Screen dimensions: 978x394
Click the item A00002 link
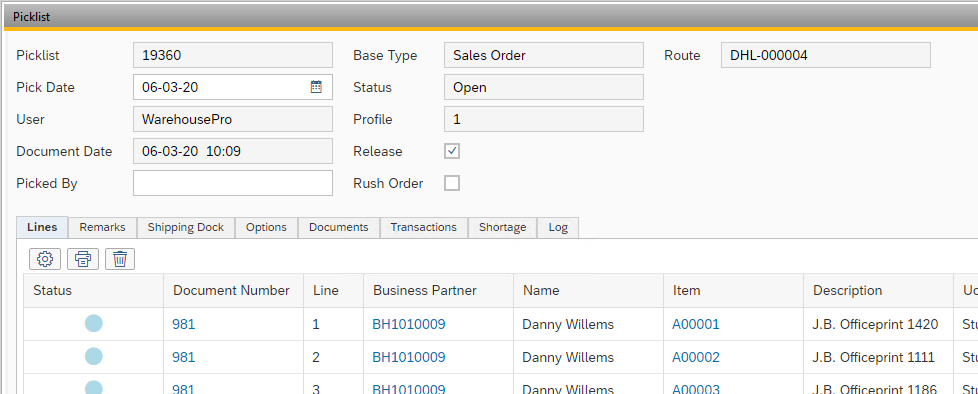(x=695, y=357)
